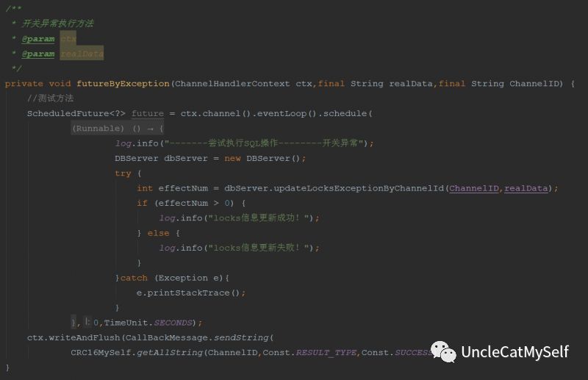Image resolution: width=588 pixels, height=380 pixels.
Task: Click the catch keyword
Action: tap(134, 278)
